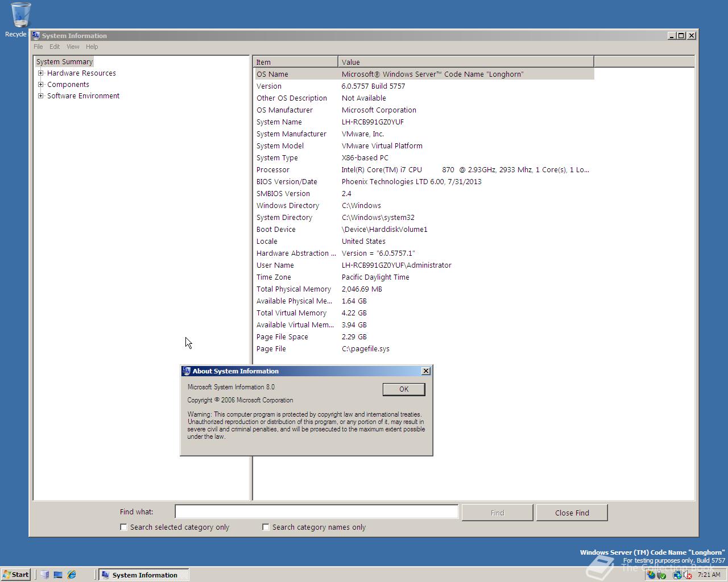Click the Show Desktop quick launch icon

58,575
